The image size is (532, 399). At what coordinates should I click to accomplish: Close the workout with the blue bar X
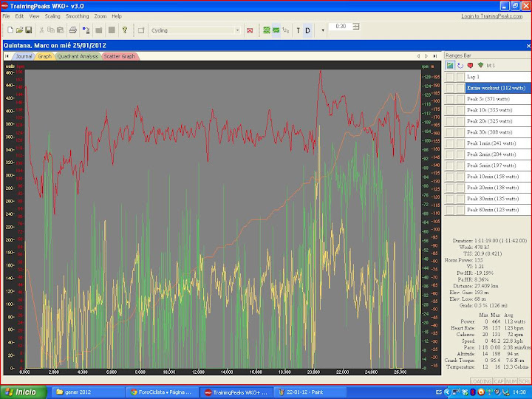tap(528, 46)
